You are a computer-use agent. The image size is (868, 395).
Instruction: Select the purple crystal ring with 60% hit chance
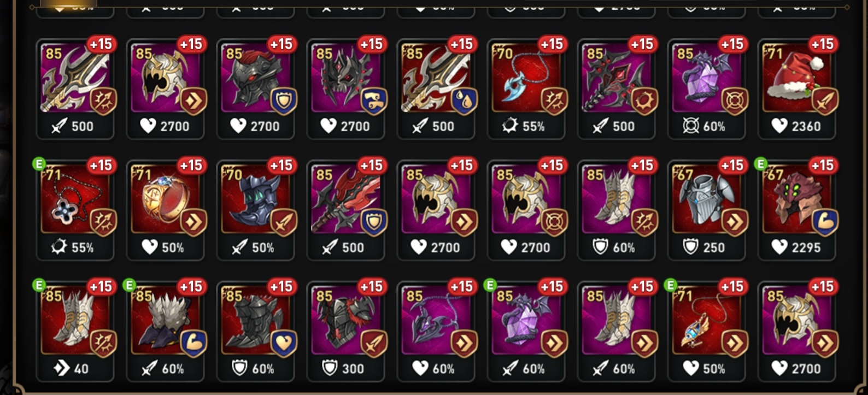(706, 89)
